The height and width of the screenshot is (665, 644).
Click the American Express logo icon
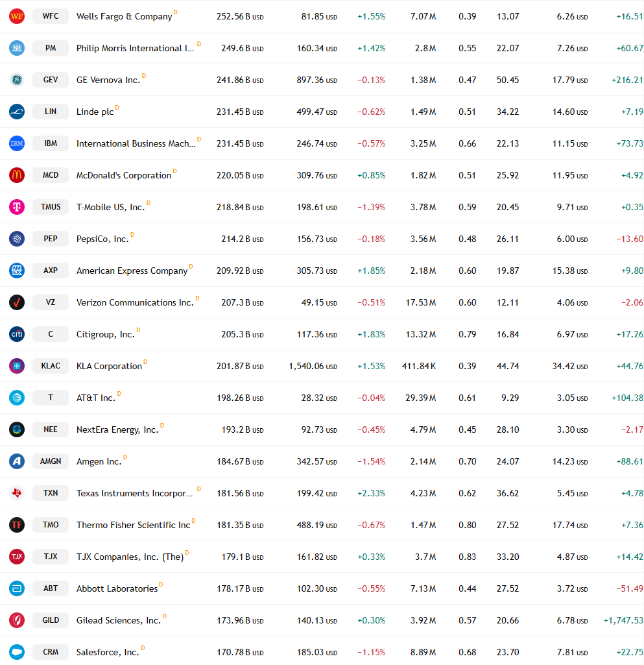[16, 271]
